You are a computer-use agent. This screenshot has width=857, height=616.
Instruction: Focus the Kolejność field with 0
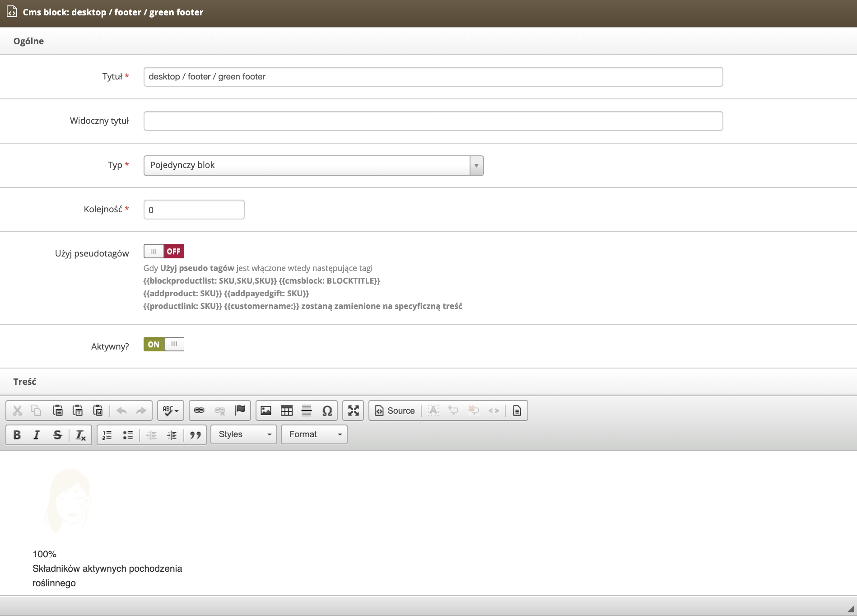point(194,210)
